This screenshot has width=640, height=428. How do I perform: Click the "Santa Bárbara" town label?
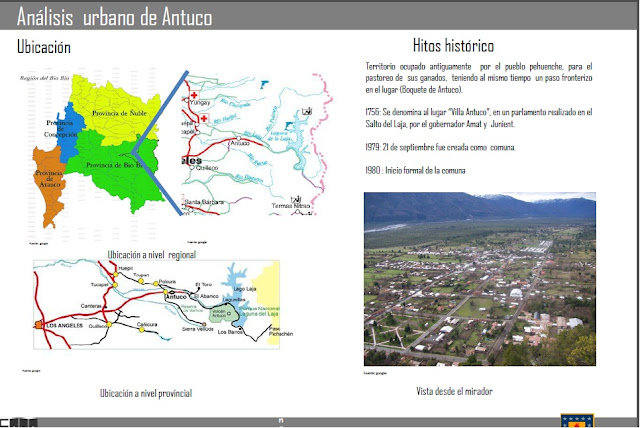(x=204, y=202)
